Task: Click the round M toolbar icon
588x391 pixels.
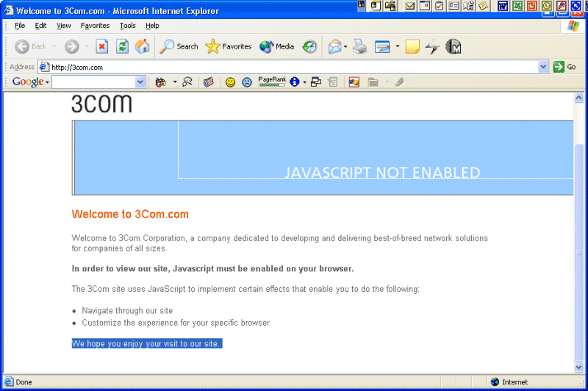Action: (x=453, y=46)
